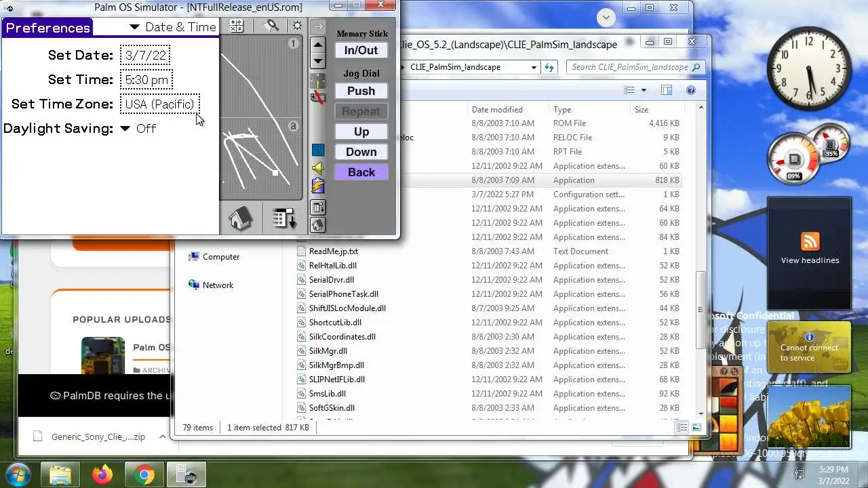
Task: Open the Daylight Saving Off dropdown
Action: click(x=138, y=129)
